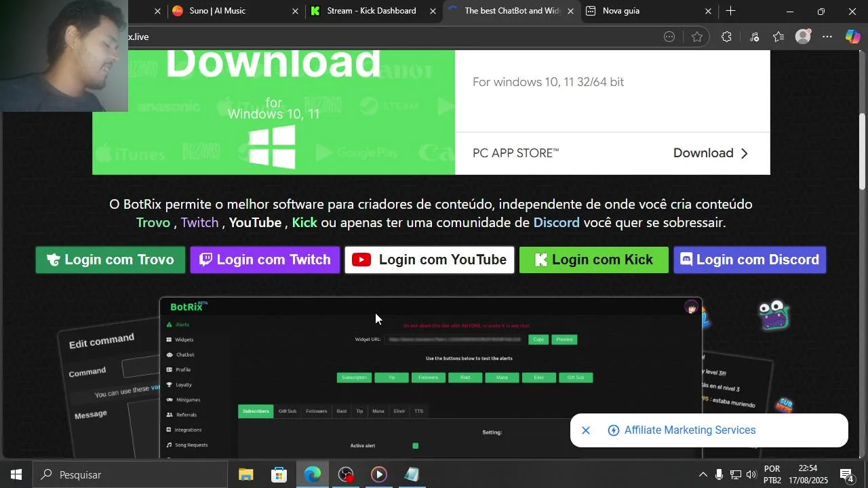Click the page vertical scrollbar
This screenshot has width=868, height=488.
coord(863,150)
